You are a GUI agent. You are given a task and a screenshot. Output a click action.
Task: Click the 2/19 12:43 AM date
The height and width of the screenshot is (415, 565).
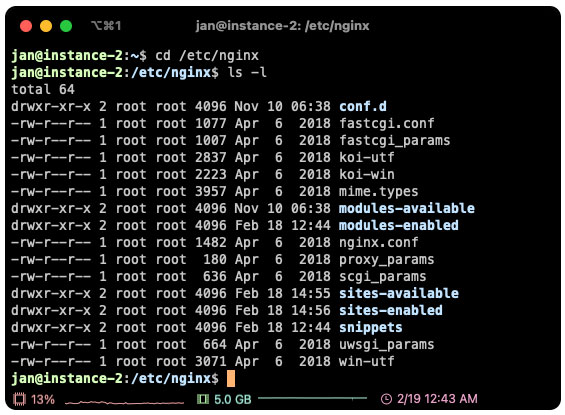437,399
